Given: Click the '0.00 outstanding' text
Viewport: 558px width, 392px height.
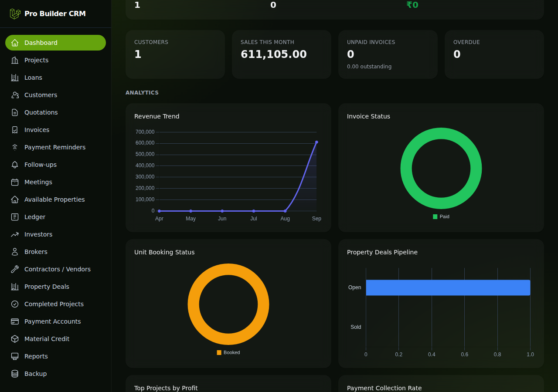Looking at the screenshot, I should click(x=369, y=67).
